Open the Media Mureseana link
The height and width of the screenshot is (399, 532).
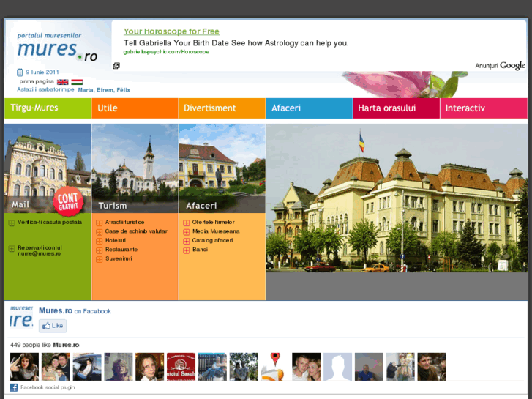(x=216, y=231)
